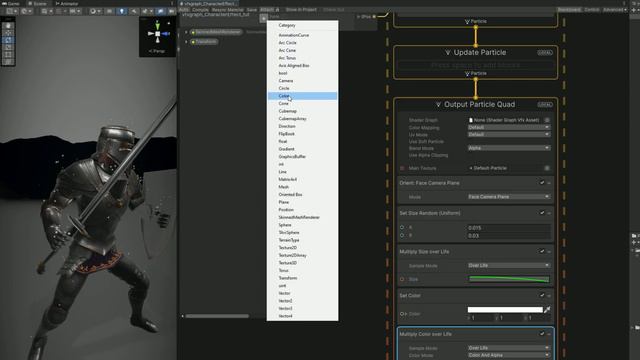Select Texture2D in the type menu

302,248
